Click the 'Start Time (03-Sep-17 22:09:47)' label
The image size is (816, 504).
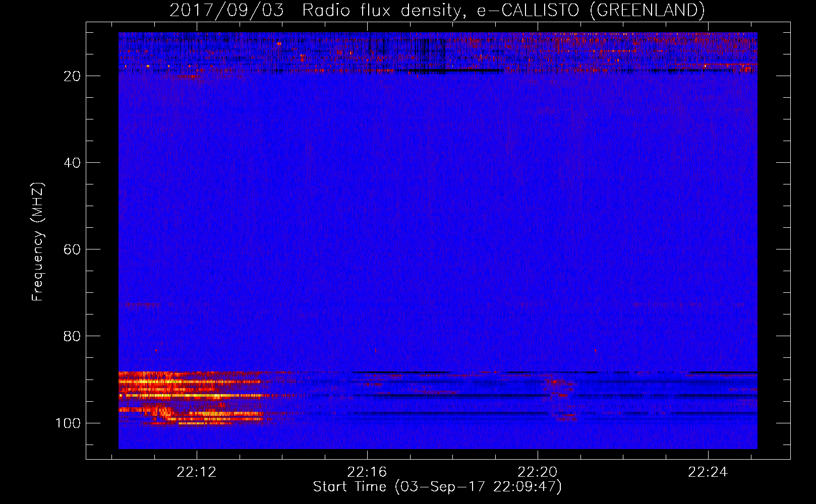coord(437,487)
